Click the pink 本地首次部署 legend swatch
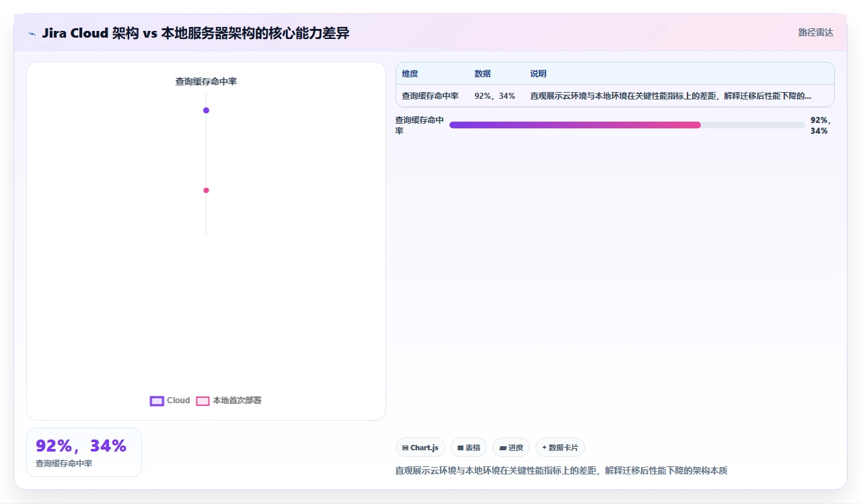 (202, 401)
